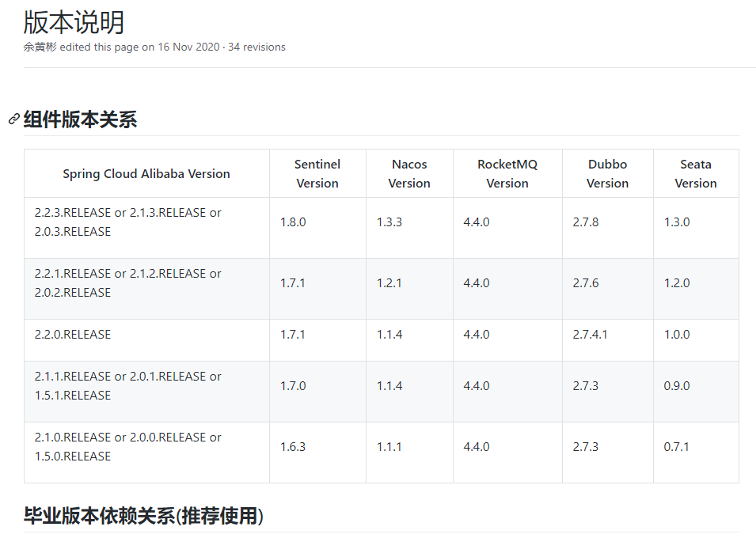The height and width of the screenshot is (538, 756).
Task: Click the RocketMQ Version column header
Action: 507,174
